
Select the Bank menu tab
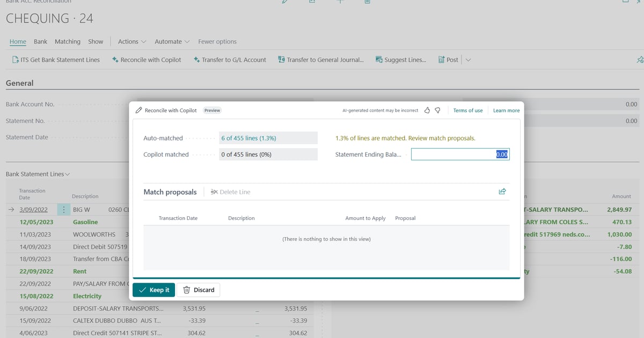click(x=40, y=41)
